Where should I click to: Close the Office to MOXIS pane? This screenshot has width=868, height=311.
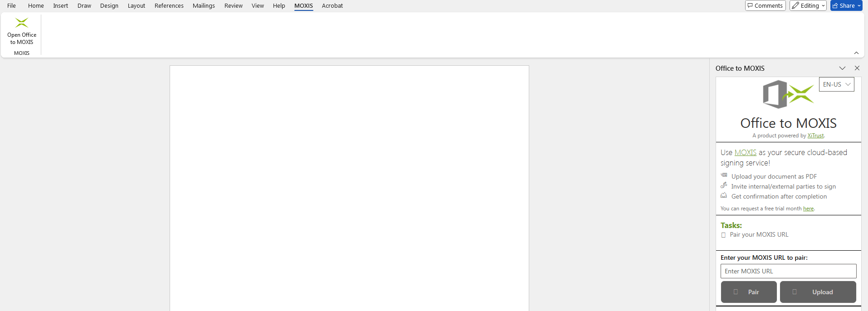pyautogui.click(x=857, y=68)
